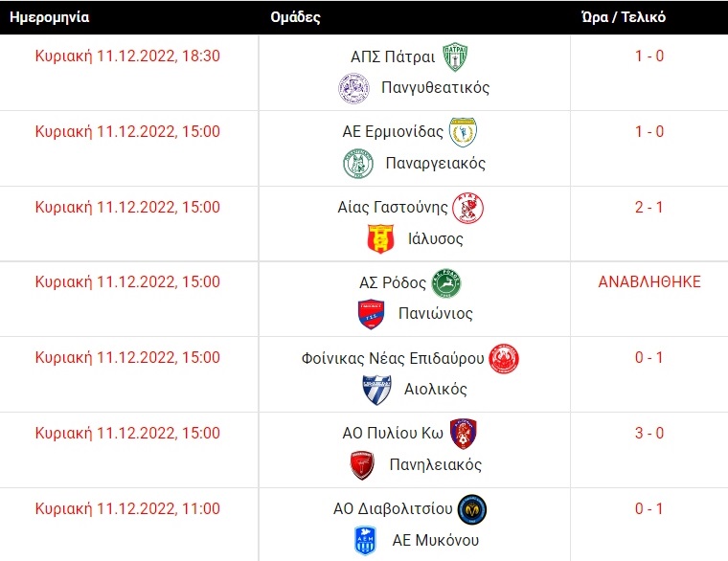This screenshot has height=561, width=728.
Task: Click the ΑΣ Ρόδος green logo
Action: 446,283
